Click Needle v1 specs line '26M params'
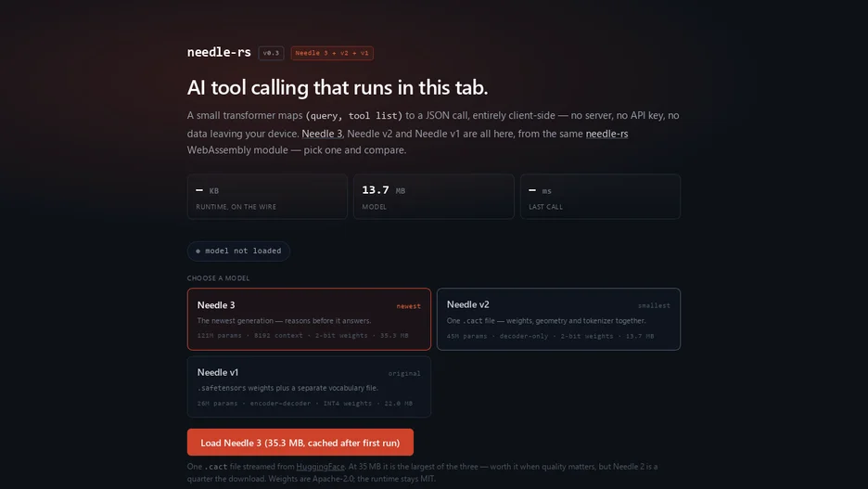The height and width of the screenshot is (489, 868). click(x=305, y=403)
